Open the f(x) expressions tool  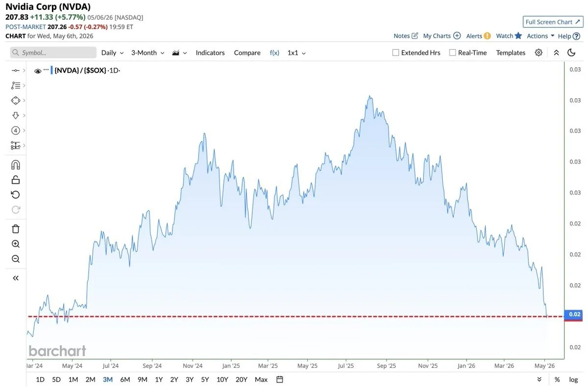tap(274, 52)
